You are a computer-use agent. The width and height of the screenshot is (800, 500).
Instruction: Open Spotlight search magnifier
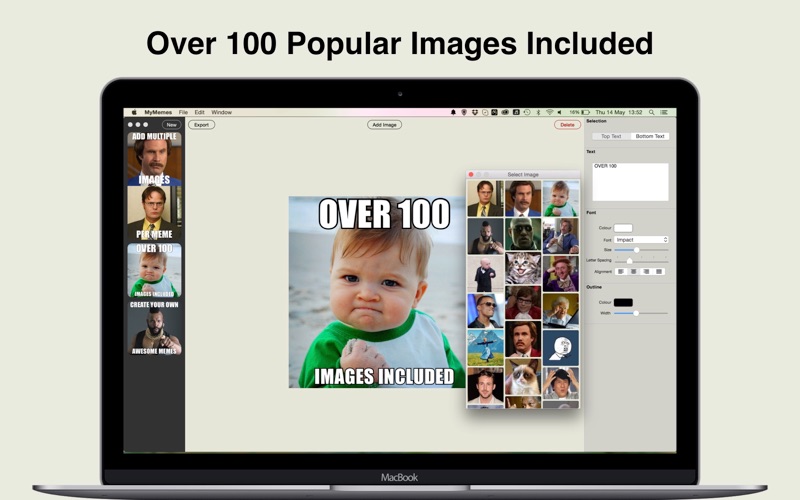(652, 112)
